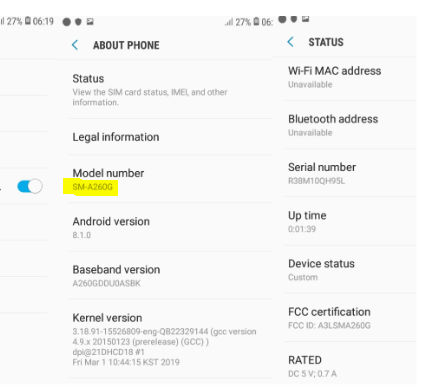This screenshot has height=388, width=425.
Task: Go back from Status screen
Action: coord(291,42)
